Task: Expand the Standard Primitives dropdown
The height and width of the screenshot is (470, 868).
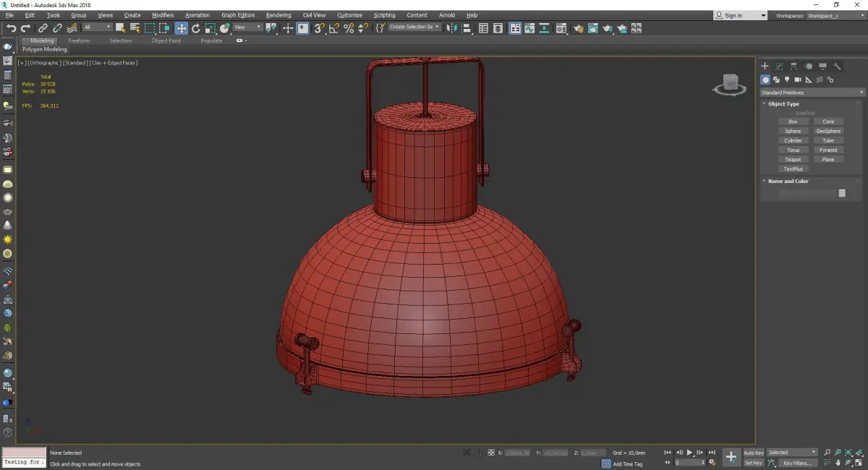Action: 812,93
